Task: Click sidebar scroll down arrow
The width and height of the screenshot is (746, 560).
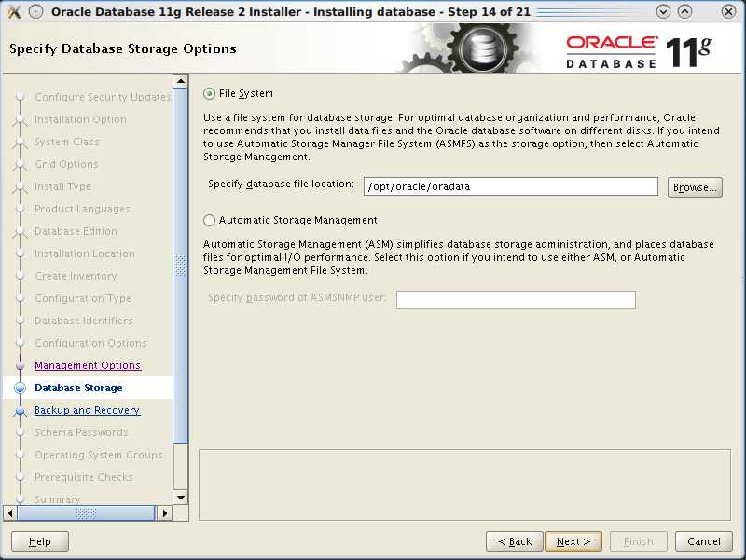Action: point(181,498)
